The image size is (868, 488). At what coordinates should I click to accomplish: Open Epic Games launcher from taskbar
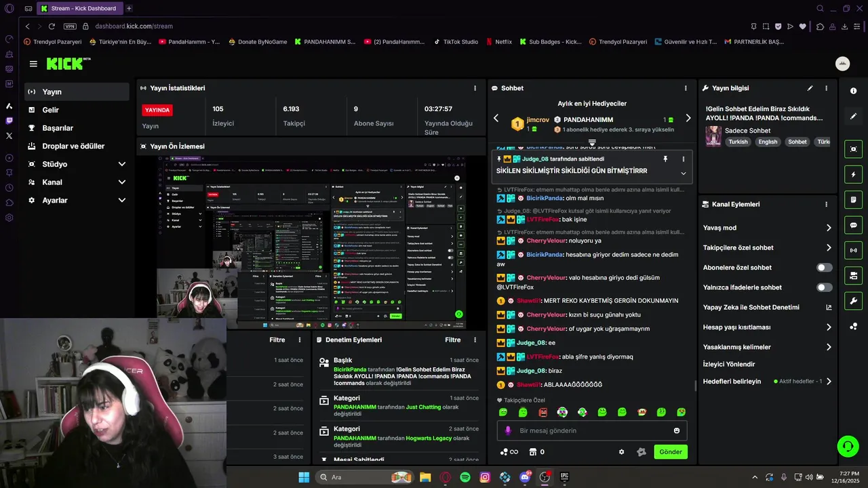coord(564,477)
